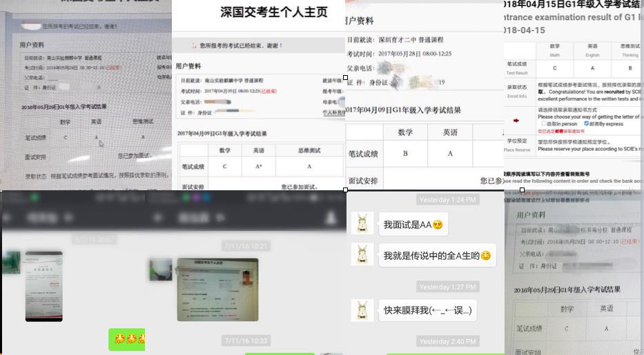Click rabbit avatar beside 我就是传说中的全A生哟 message
The height and width of the screenshot is (355, 644).
click(x=362, y=254)
